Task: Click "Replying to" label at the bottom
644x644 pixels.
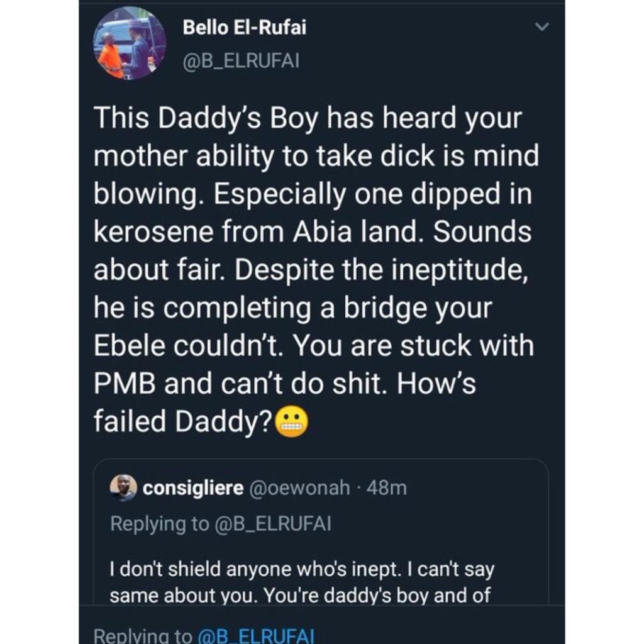Action: point(142,635)
